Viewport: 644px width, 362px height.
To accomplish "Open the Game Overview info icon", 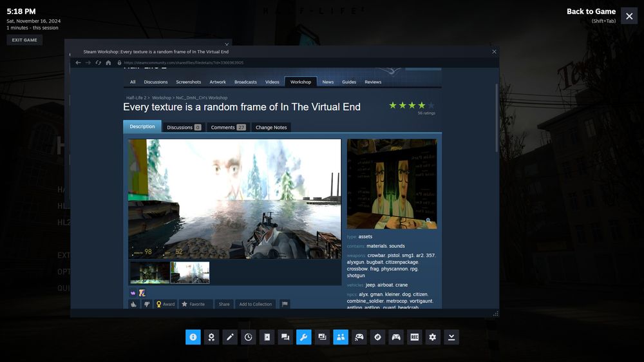I will click(x=193, y=337).
